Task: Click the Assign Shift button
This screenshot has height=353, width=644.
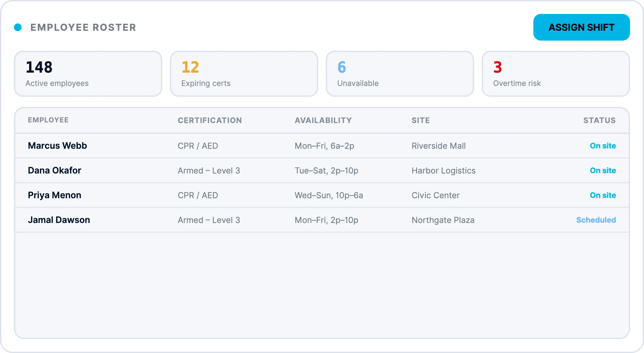Action: [581, 27]
